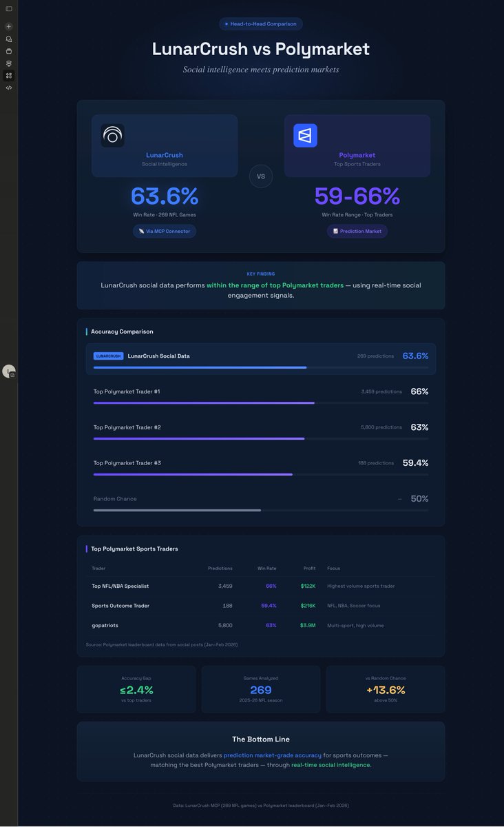Click the Prediction Market pill
The image size is (504, 827).
(357, 232)
